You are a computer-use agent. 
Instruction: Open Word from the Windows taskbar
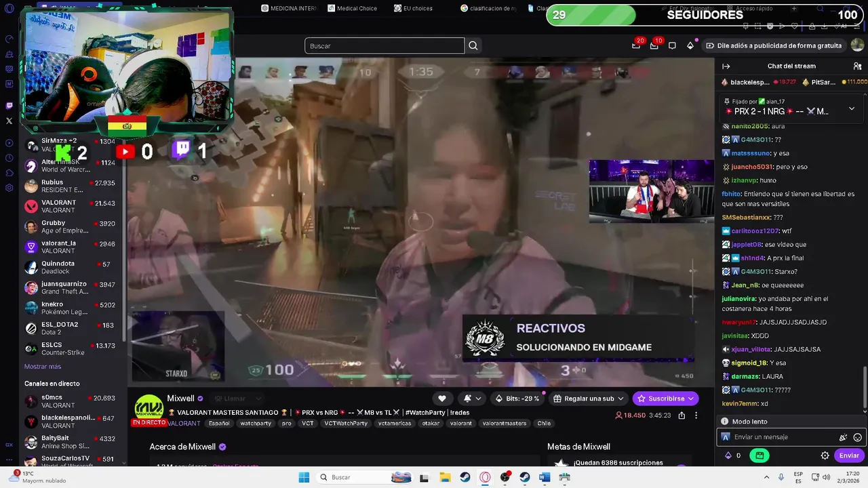pyautogui.click(x=545, y=477)
